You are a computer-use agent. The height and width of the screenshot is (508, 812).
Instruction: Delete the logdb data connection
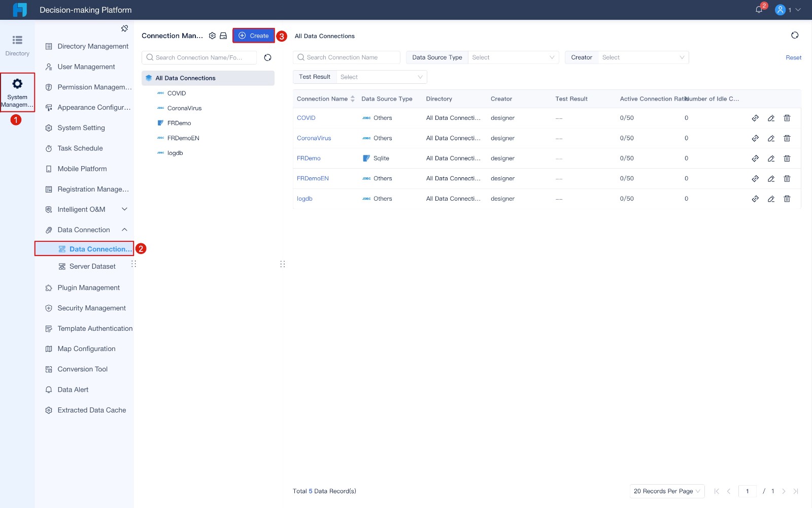point(787,199)
